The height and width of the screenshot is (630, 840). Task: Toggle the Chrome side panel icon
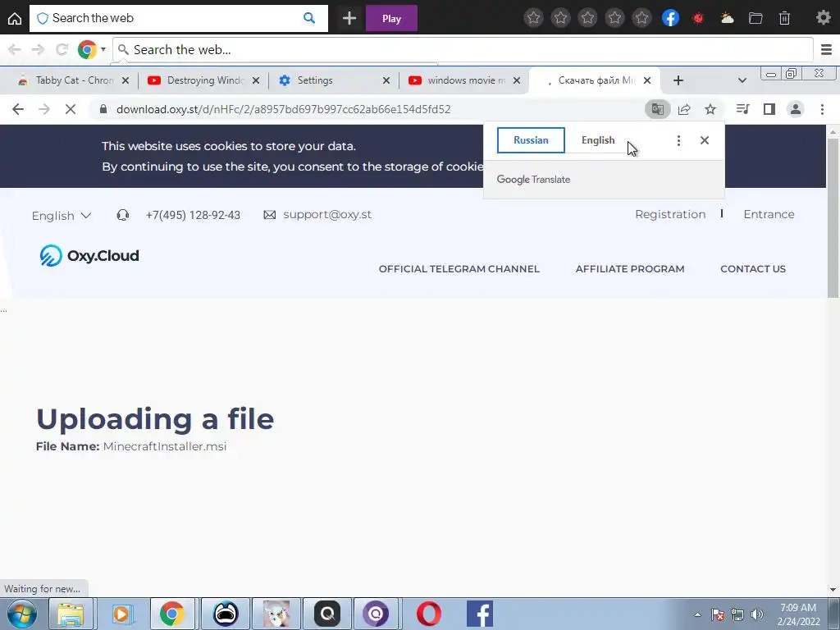pyautogui.click(x=769, y=109)
